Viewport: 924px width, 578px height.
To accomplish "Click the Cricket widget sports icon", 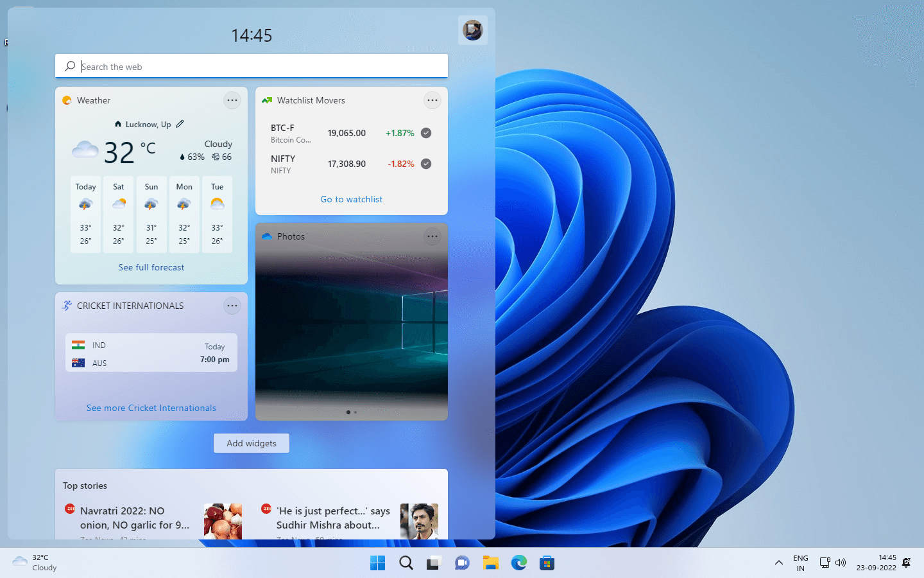I will pos(67,306).
